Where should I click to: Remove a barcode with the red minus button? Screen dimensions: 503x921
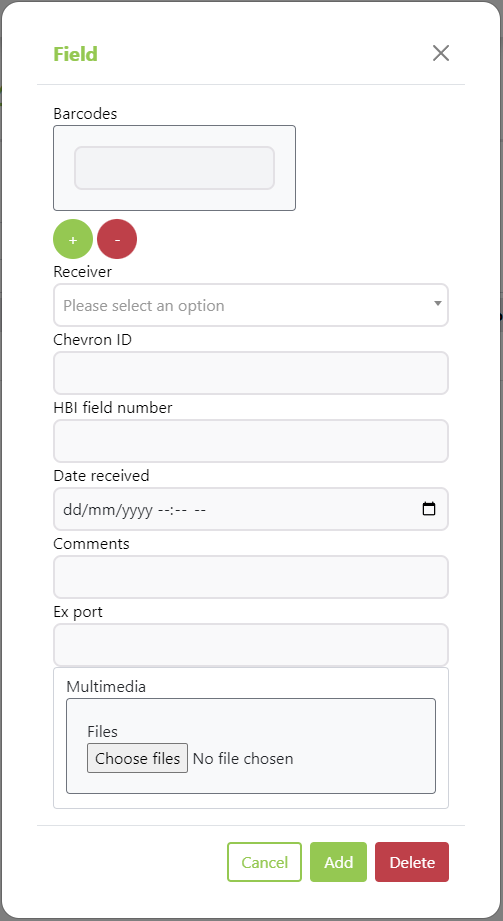pyautogui.click(x=117, y=240)
